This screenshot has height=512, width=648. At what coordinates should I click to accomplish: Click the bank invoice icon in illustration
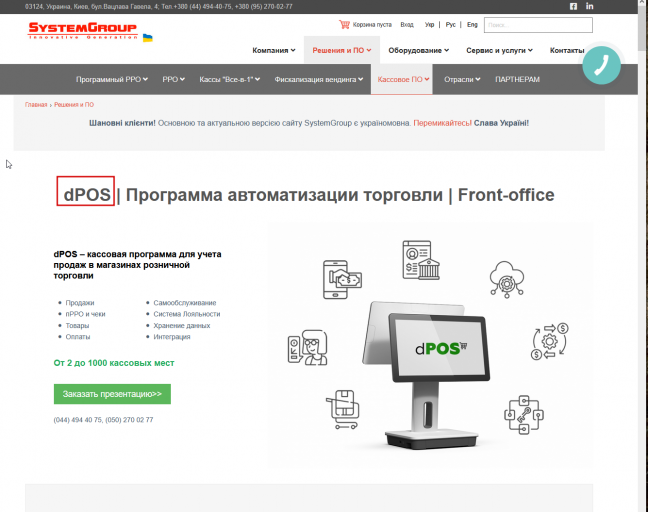tap(421, 260)
